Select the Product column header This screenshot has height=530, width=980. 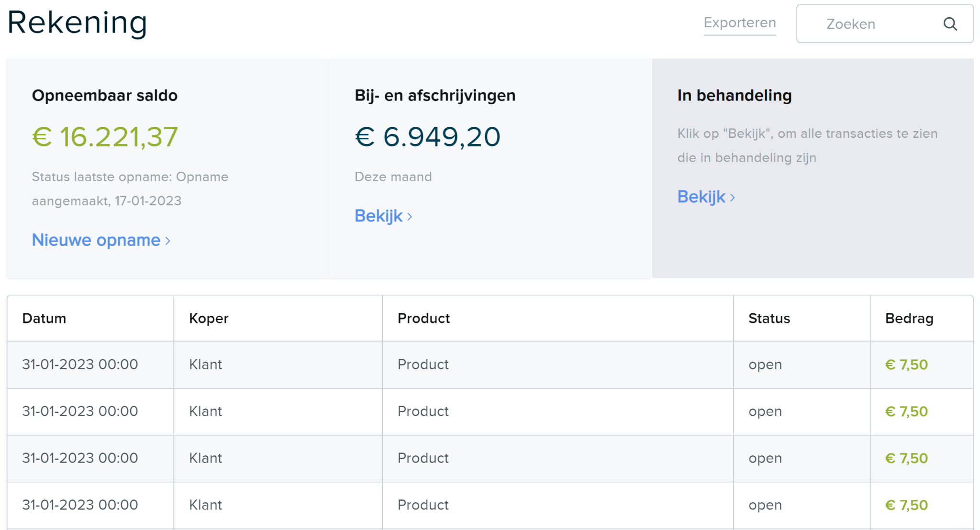coord(423,318)
